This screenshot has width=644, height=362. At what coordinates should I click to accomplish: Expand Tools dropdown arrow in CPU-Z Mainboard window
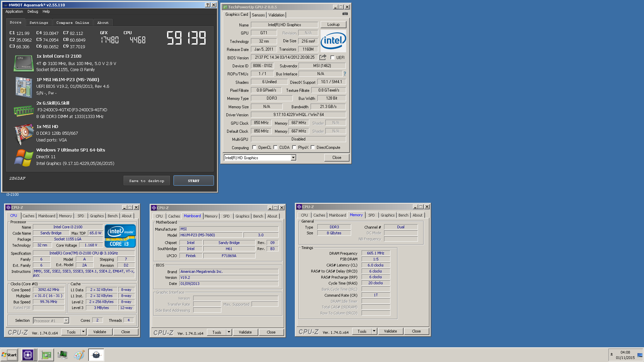click(x=229, y=332)
